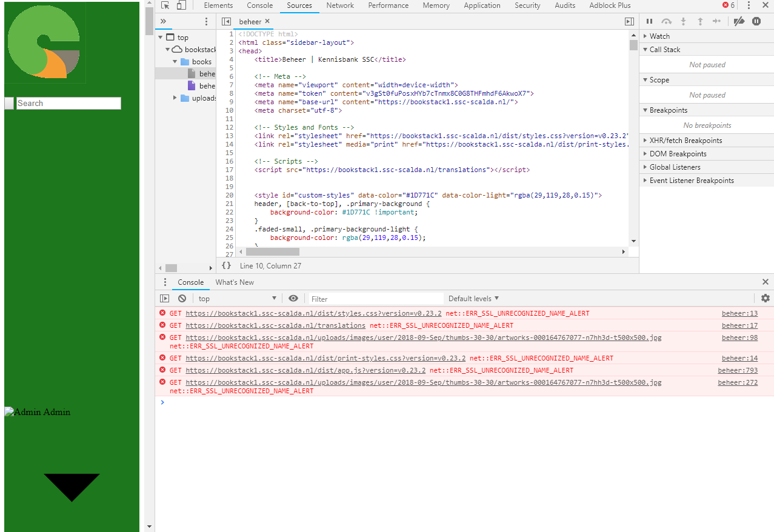Viewport: 774px width, 532px height.
Task: Hide the navigator sidebar toggle icon
Action: 226,21
